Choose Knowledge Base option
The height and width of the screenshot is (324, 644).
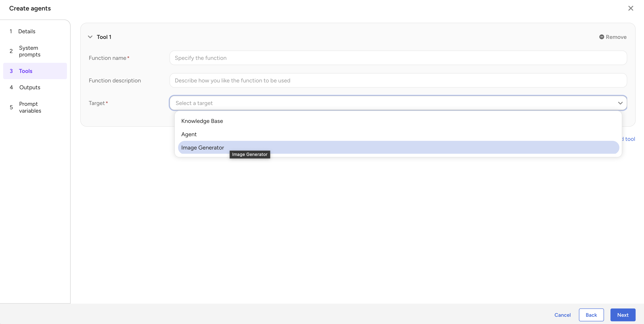202,121
